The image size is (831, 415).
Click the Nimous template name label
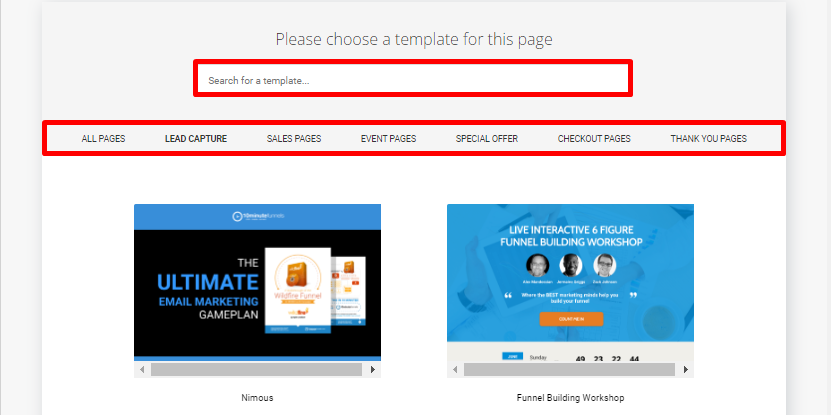click(258, 398)
